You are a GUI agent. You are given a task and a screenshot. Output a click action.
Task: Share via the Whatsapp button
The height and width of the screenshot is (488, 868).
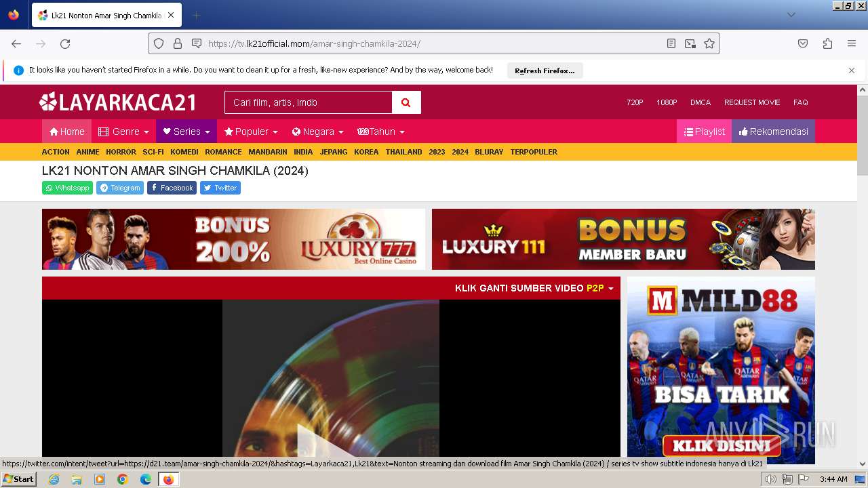click(x=67, y=188)
